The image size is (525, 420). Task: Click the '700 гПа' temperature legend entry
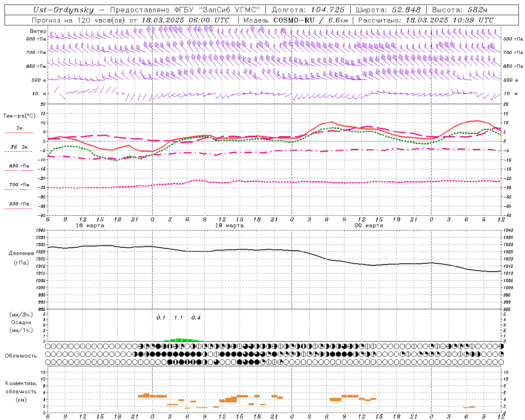point(19,185)
